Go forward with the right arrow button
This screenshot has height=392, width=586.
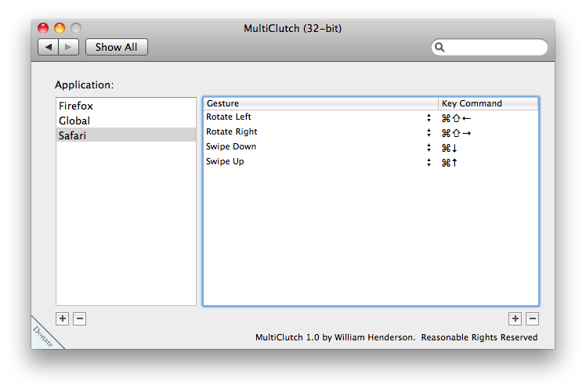point(68,47)
